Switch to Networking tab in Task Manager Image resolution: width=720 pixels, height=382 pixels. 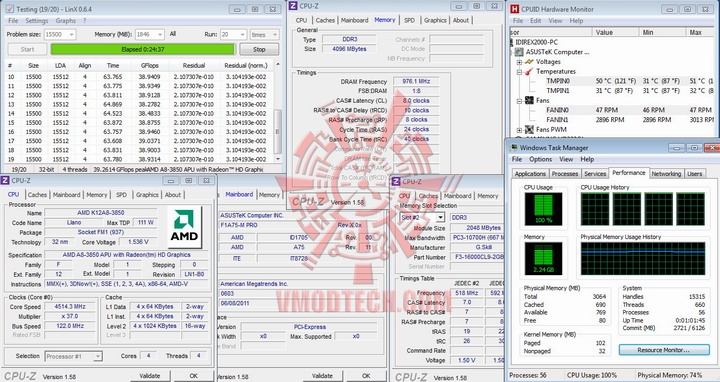(666, 174)
